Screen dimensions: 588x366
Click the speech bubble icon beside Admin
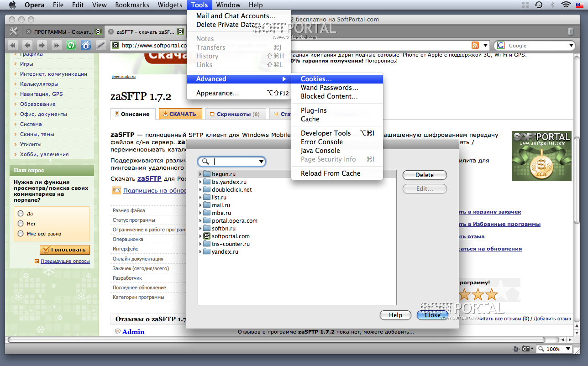click(118, 331)
